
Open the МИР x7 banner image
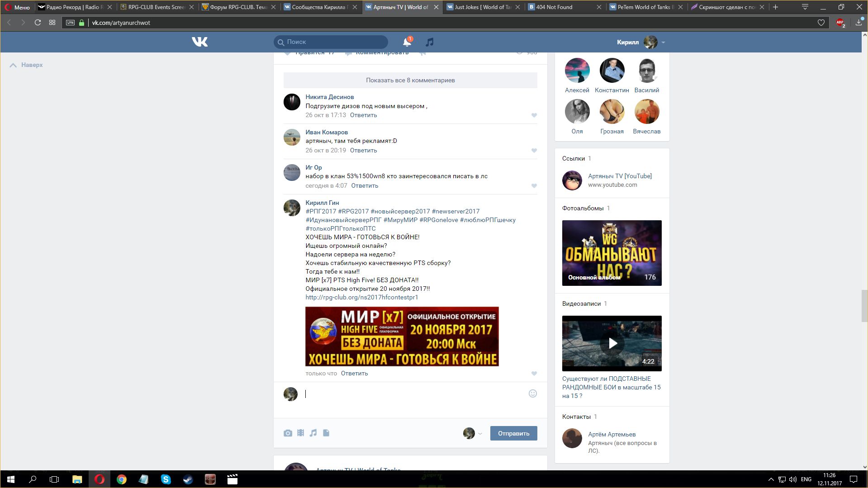402,336
